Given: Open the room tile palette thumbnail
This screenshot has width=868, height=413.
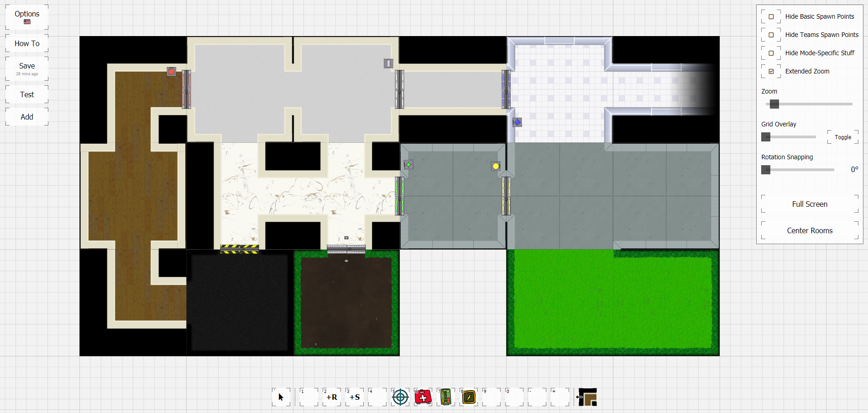Looking at the screenshot, I should click(x=587, y=397).
